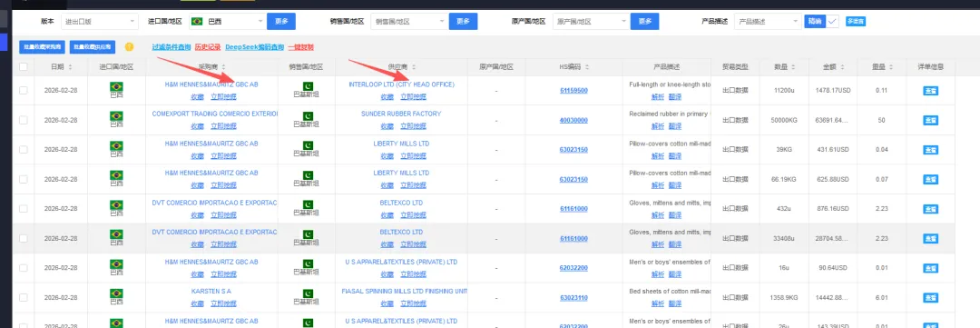The image size is (980, 328).
Task: Open the 产品描述 dropdown
Action: tap(768, 21)
